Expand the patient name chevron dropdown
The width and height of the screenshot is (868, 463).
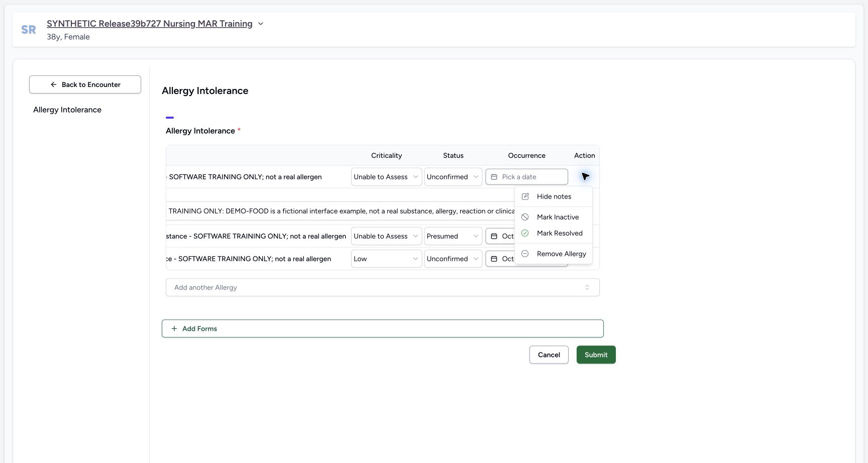pyautogui.click(x=261, y=24)
